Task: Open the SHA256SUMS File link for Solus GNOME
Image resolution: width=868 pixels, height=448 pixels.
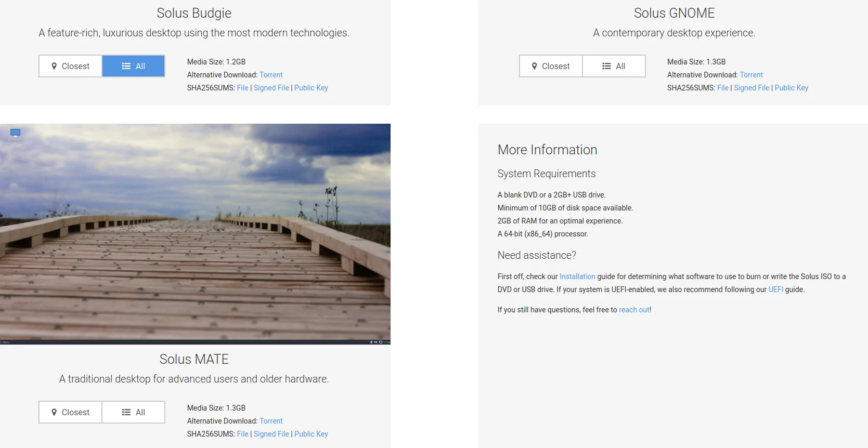Action: coord(723,88)
